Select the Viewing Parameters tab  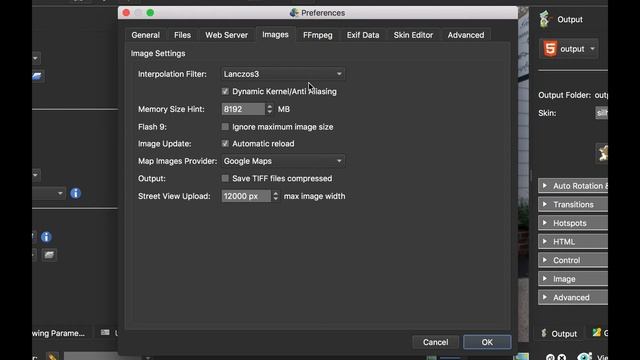[x=58, y=333]
